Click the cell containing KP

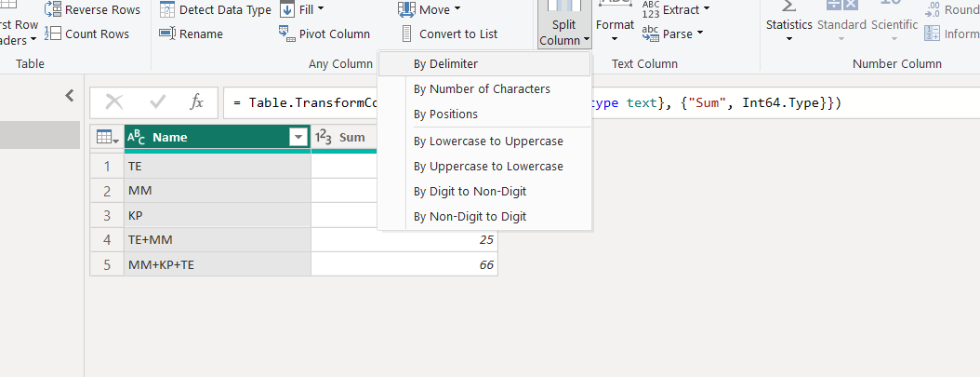[x=218, y=216]
